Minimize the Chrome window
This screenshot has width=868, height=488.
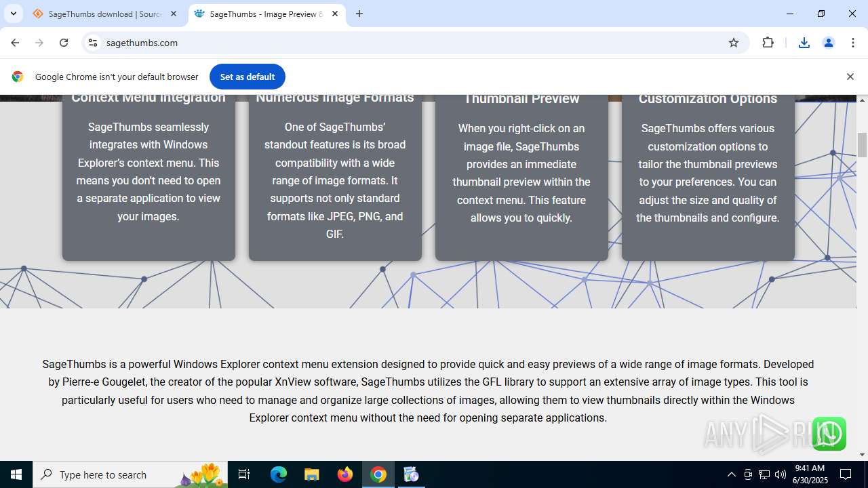click(x=790, y=14)
